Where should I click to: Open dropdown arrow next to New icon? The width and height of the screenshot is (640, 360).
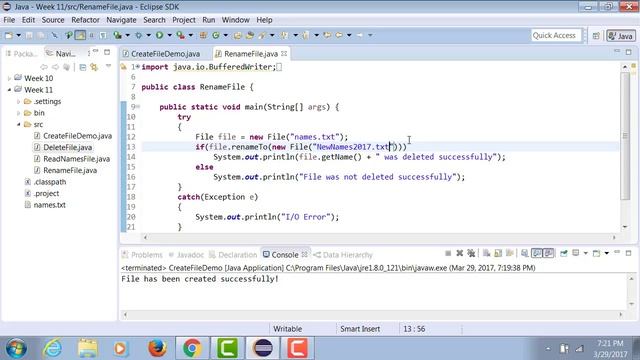(18, 36)
